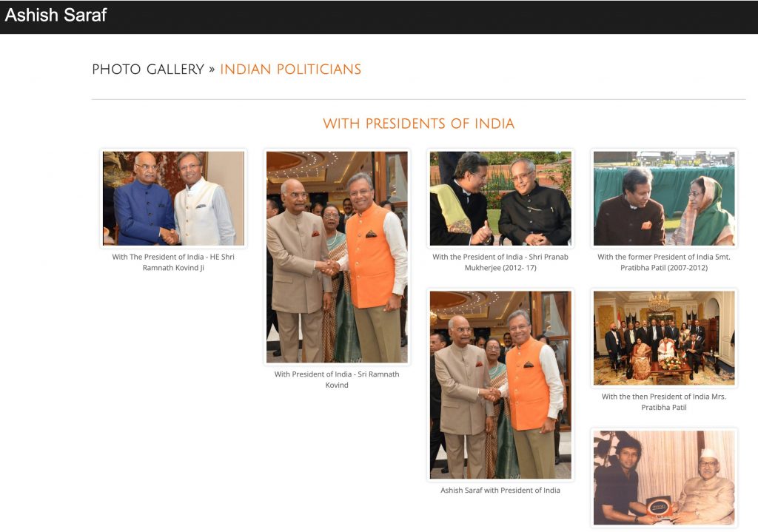Viewport: 758px width, 532px height.
Task: Click the breadcrumb separator arrow
Action: pos(212,70)
